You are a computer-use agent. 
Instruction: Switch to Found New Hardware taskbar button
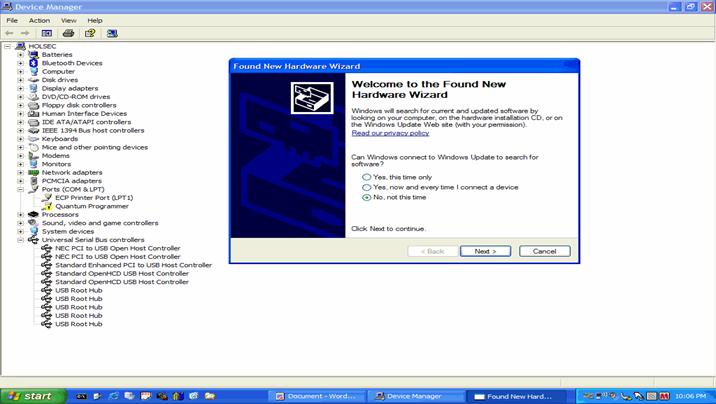click(516, 396)
